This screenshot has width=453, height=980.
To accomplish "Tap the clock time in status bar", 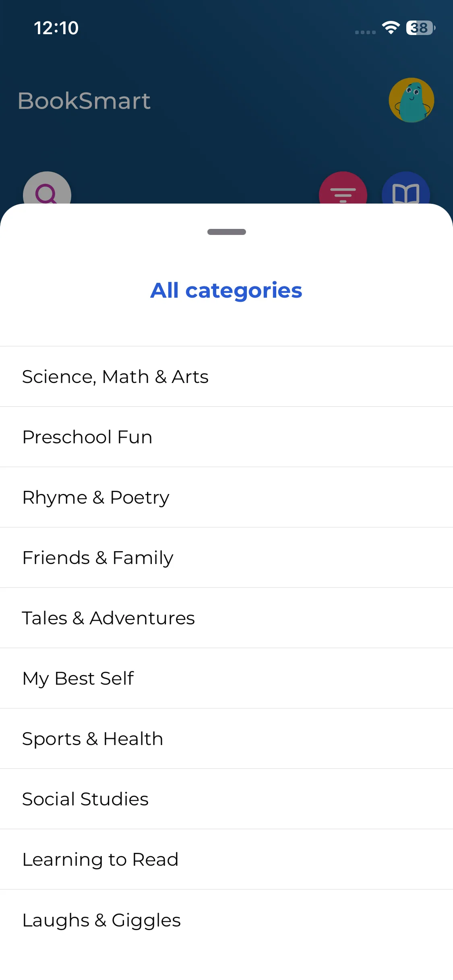I will pyautogui.click(x=56, y=28).
